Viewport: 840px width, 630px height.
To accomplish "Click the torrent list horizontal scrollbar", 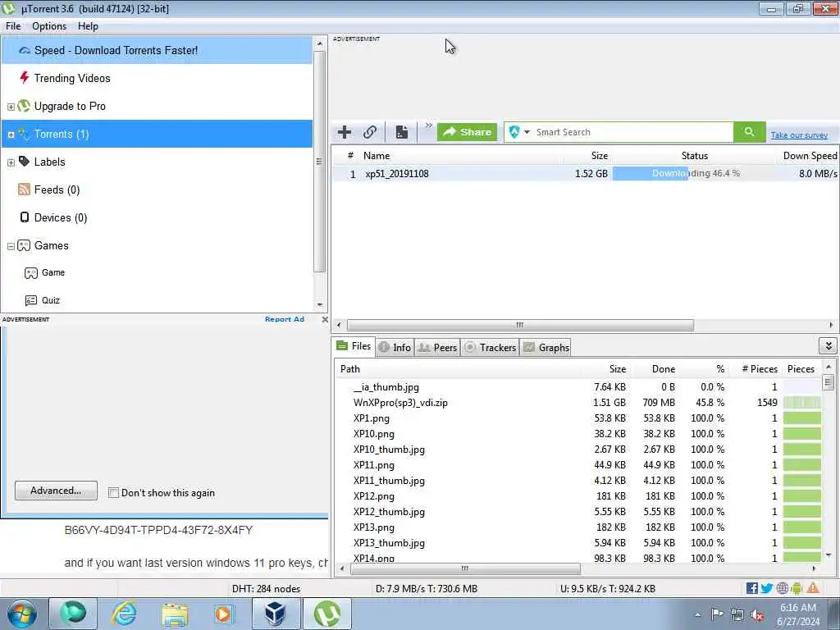I will [x=519, y=325].
